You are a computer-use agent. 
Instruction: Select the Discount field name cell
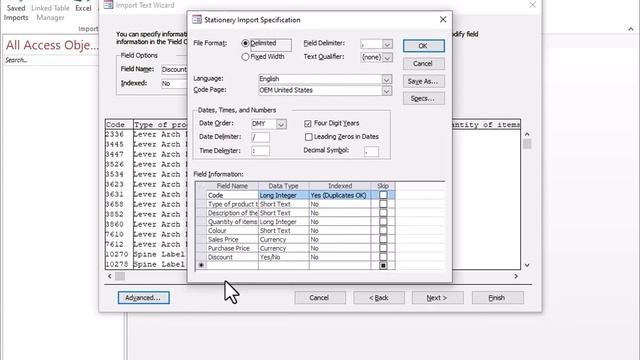[232, 257]
